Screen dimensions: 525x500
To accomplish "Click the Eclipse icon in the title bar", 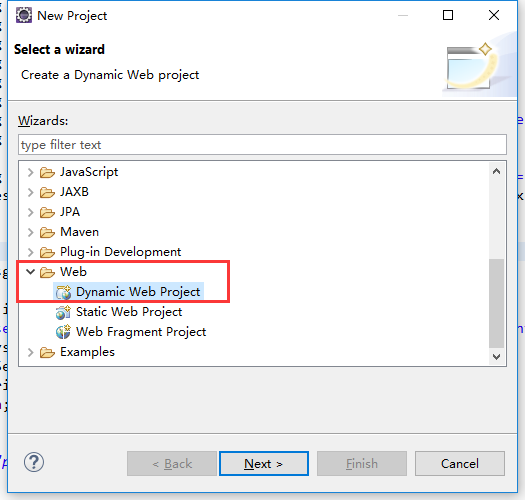I will point(24,15).
